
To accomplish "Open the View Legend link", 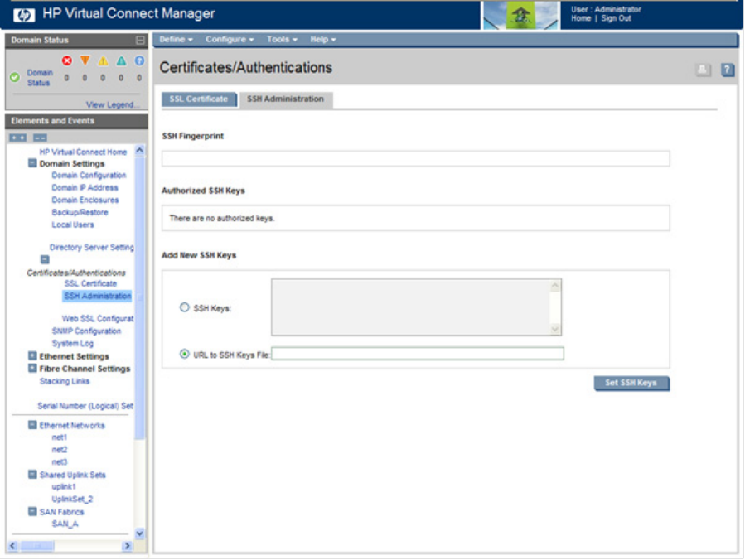I will pos(113,104).
